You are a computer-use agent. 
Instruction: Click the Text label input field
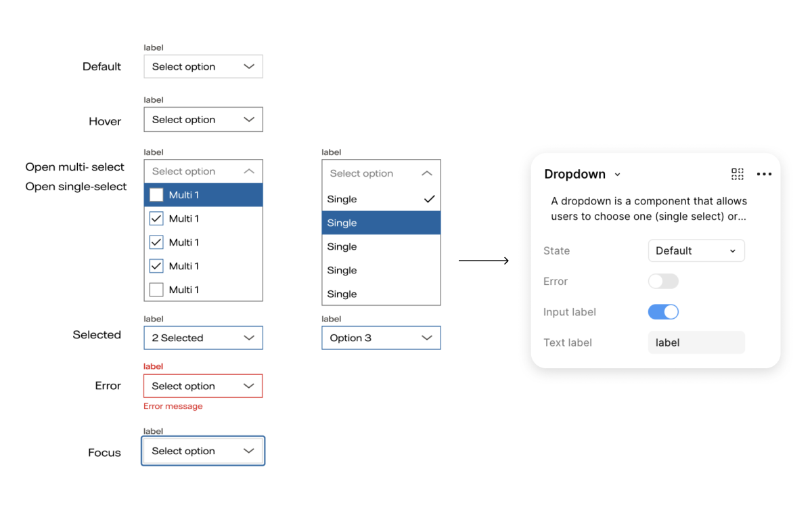696,342
